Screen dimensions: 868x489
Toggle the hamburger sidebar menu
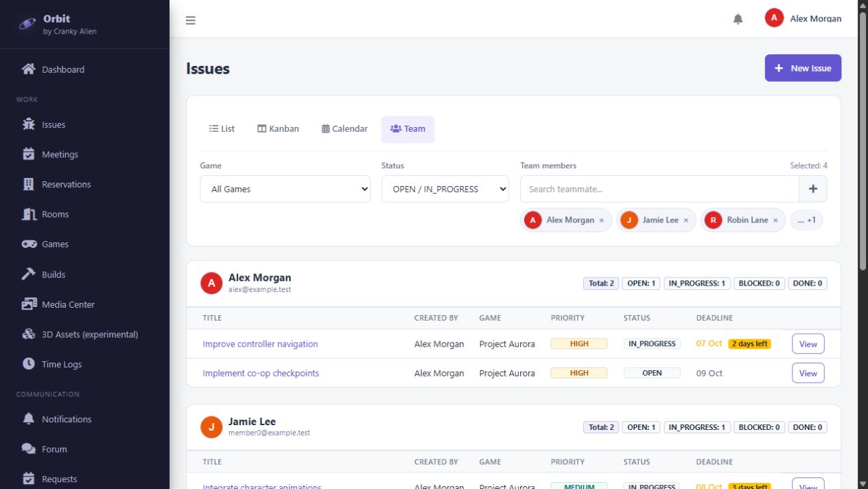(191, 20)
